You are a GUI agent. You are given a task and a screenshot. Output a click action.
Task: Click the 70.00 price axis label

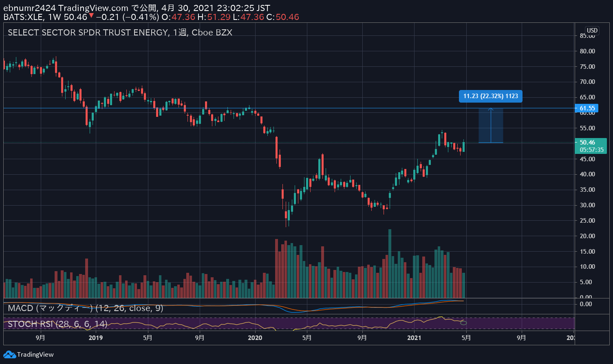587,82
